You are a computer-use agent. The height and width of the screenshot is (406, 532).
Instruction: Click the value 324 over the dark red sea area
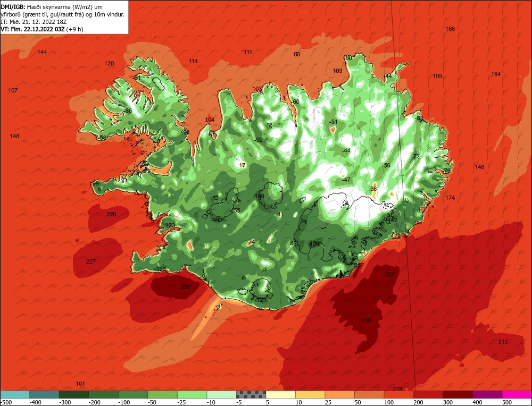click(390, 274)
